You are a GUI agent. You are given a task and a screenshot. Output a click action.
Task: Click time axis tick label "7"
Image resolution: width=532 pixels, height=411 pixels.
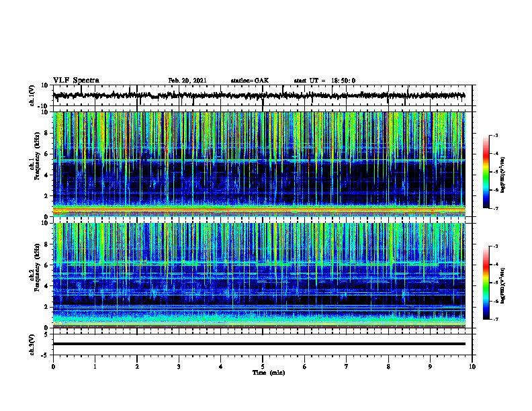347,367
